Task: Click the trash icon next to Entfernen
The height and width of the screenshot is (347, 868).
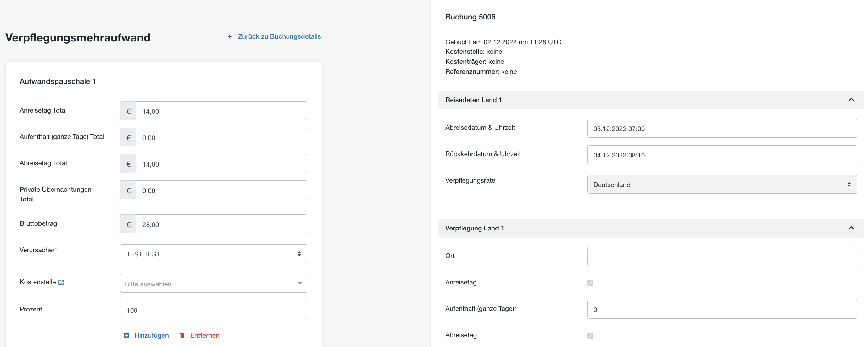Action: 182,335
